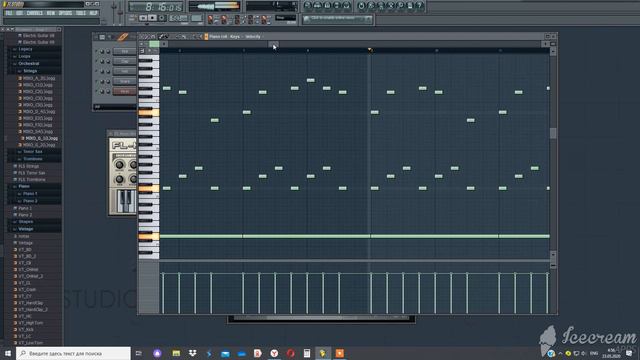This screenshot has width=640, height=360.
Task: Expand the Trombone folder
Action: pos(33,159)
